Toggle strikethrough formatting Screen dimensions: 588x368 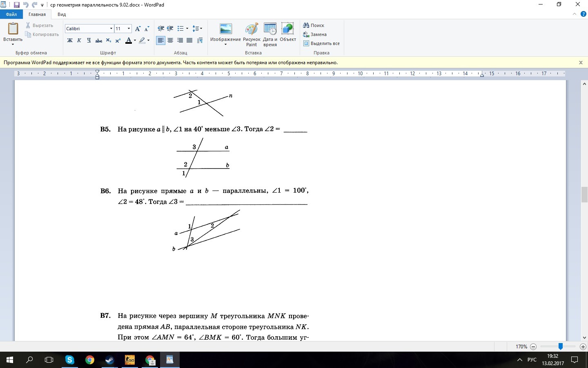click(98, 40)
